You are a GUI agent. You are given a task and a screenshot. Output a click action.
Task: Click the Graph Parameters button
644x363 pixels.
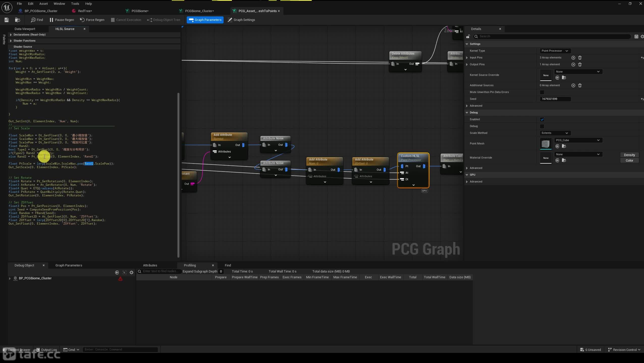205,20
